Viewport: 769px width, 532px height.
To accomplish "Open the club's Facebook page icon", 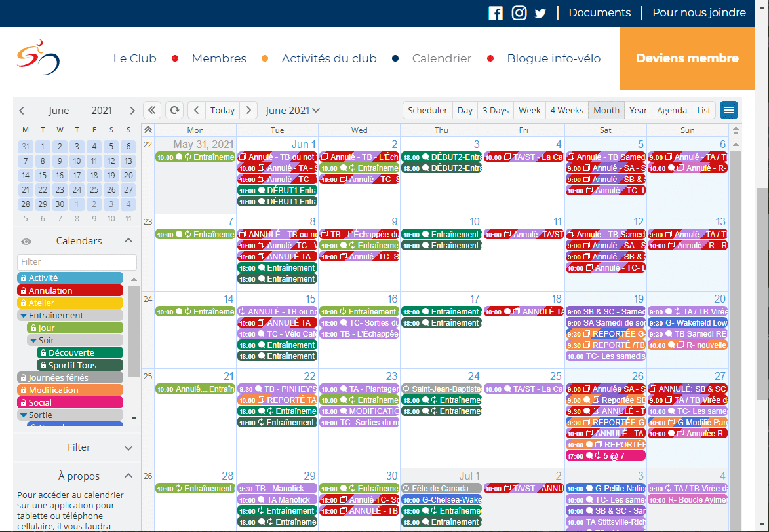I will tap(496, 13).
